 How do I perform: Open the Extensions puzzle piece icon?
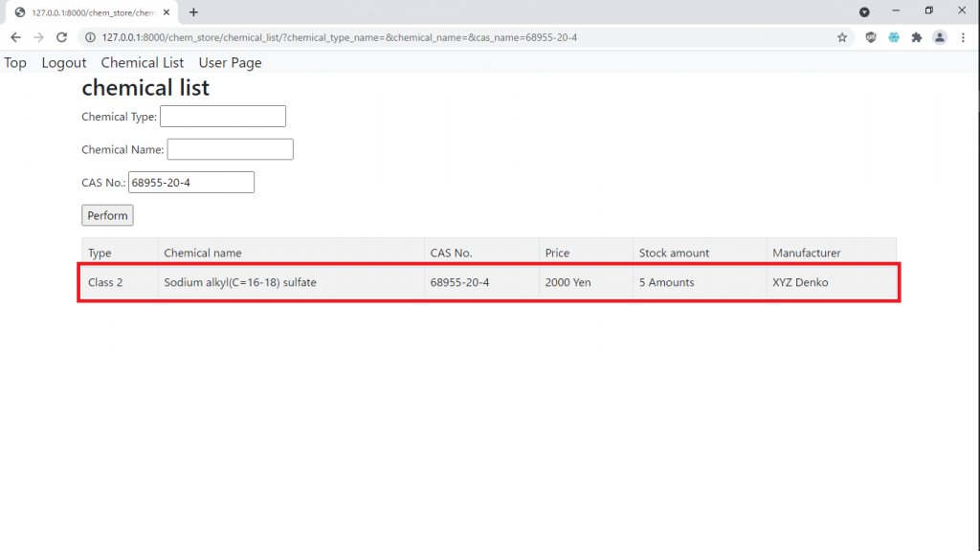917,37
